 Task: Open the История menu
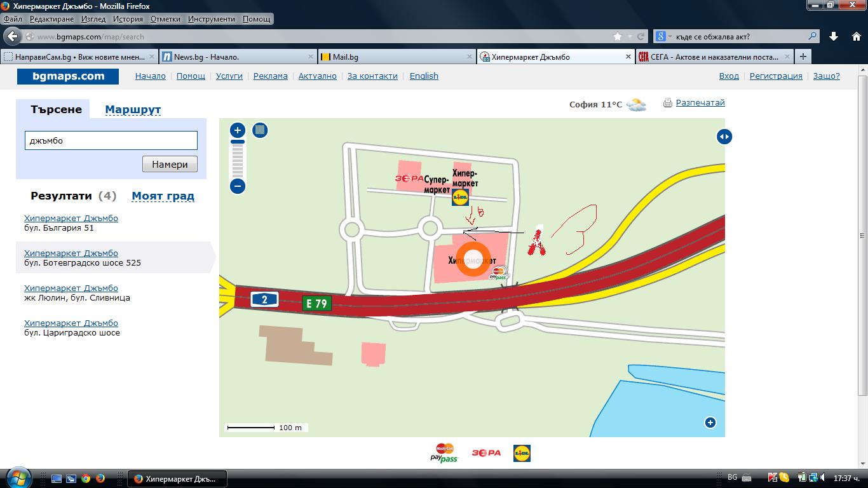128,19
